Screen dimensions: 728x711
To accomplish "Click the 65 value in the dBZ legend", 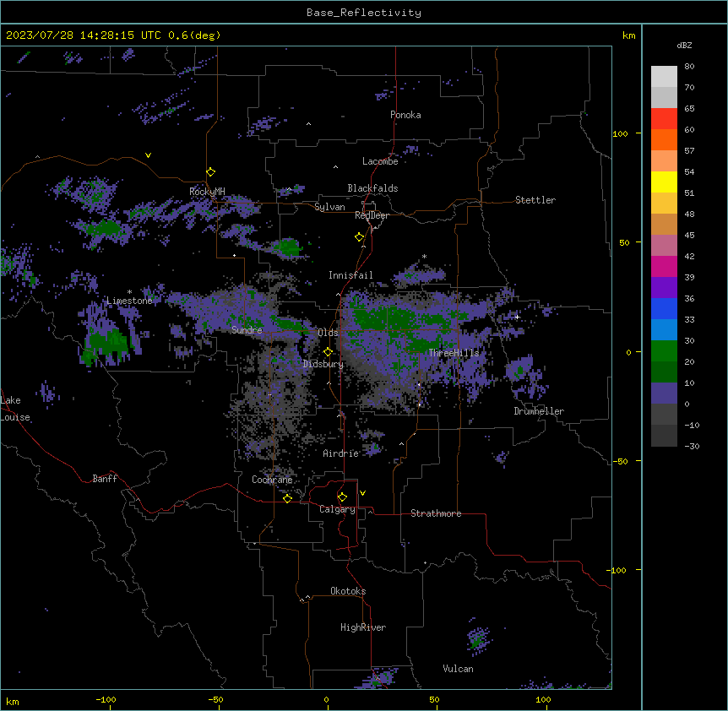I will pyautogui.click(x=689, y=109).
